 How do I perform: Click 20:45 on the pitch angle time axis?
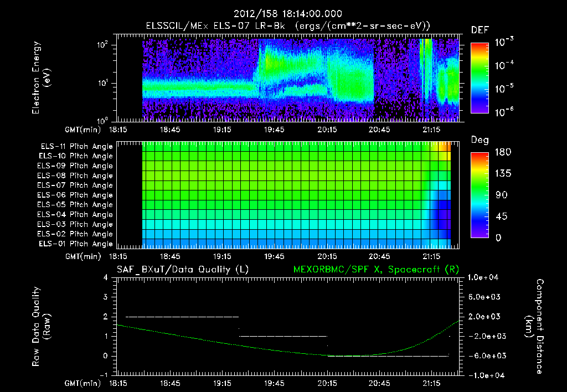(379, 256)
